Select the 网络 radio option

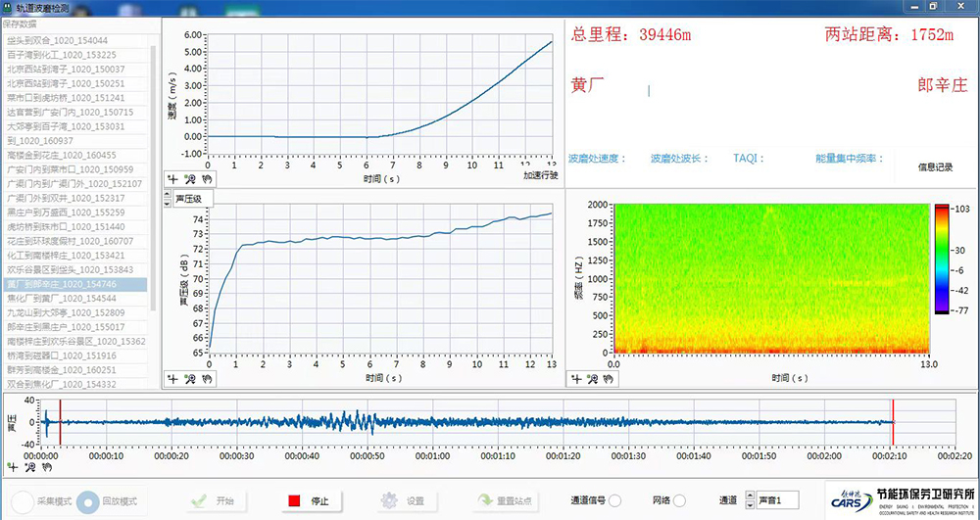679,500
